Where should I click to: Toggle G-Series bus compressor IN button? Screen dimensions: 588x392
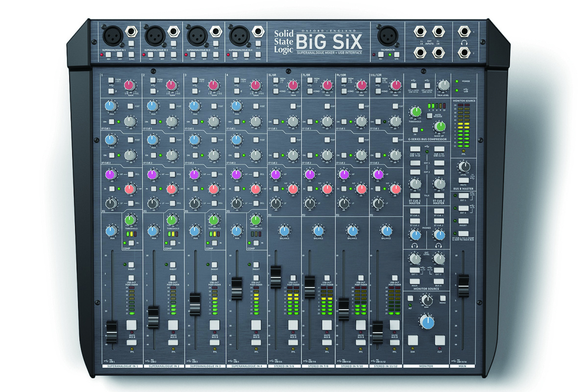(415, 130)
